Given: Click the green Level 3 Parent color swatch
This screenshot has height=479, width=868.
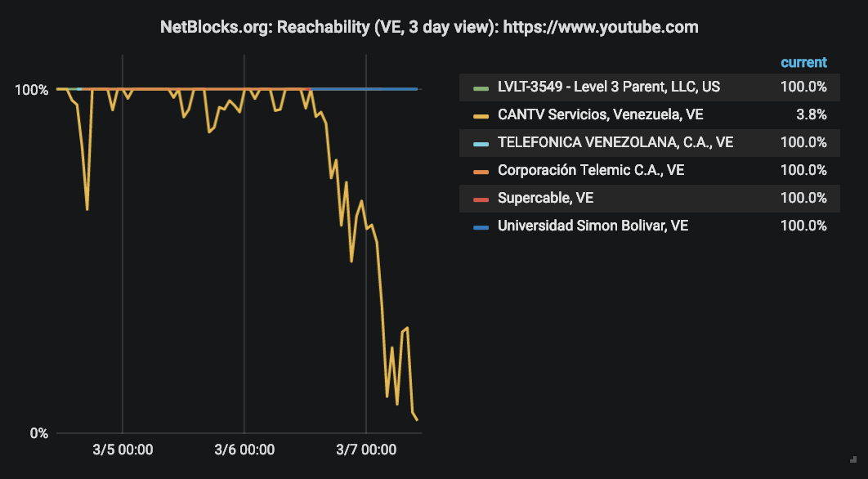Looking at the screenshot, I should [x=481, y=88].
